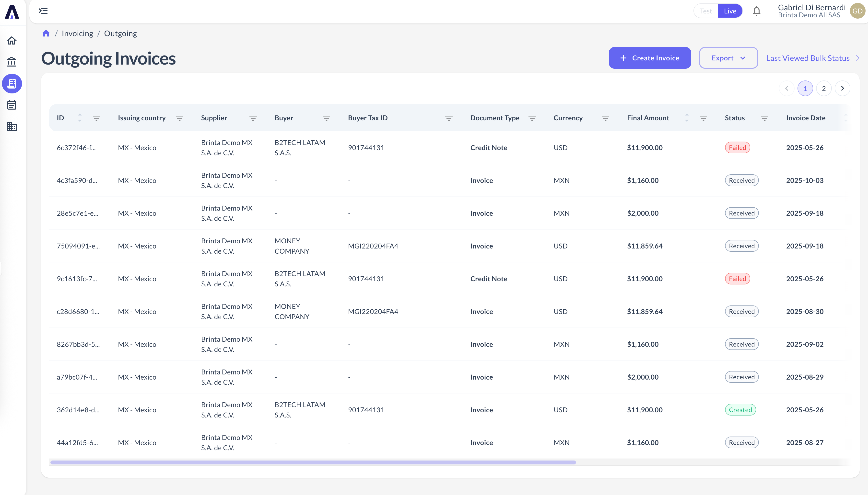Open the company building sidebar icon

click(12, 127)
